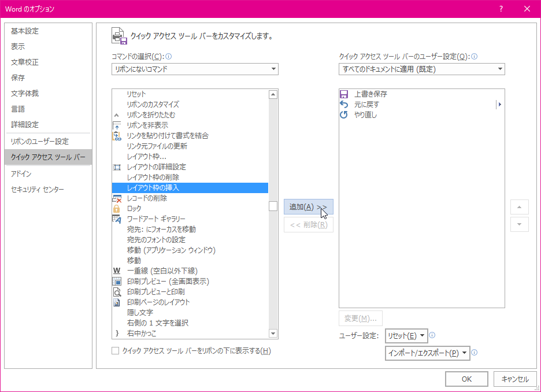Click info icon beside インポート/エクスポート button
Screen dimensions: 541x392
(x=475, y=352)
